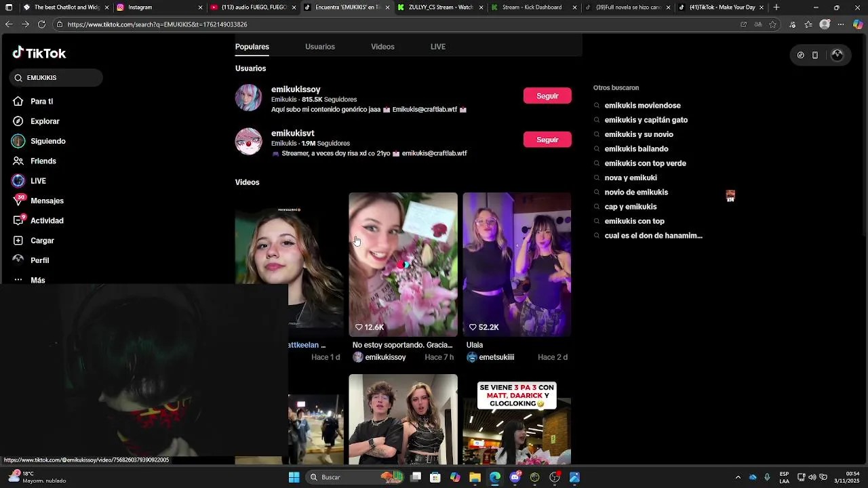Search suggestion novio de emikukis
This screenshot has height=488, width=868.
[636, 192]
